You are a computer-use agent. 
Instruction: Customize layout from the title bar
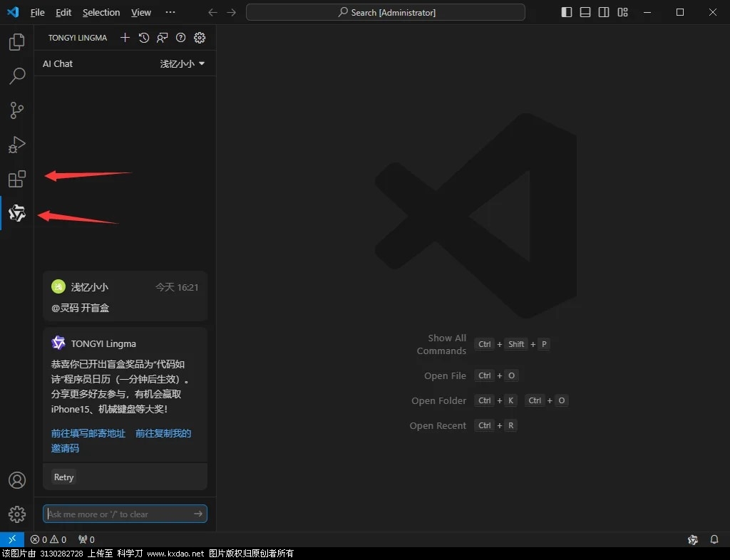622,13
